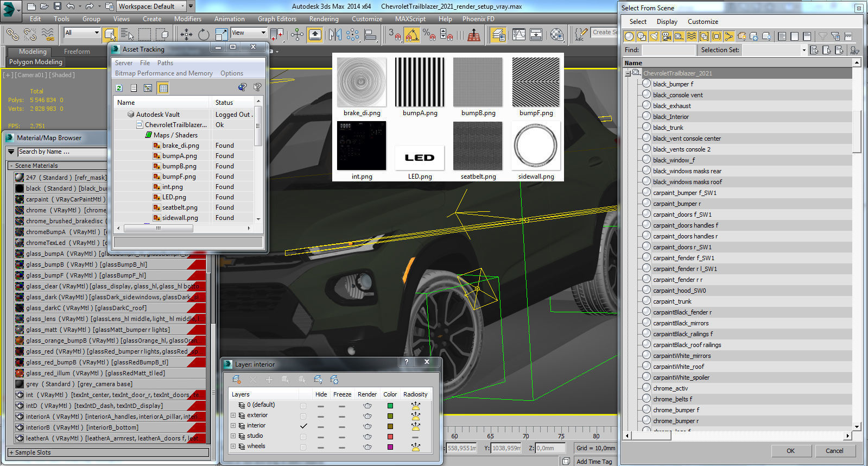Toggle radiosity for the studio layer

pos(415,437)
